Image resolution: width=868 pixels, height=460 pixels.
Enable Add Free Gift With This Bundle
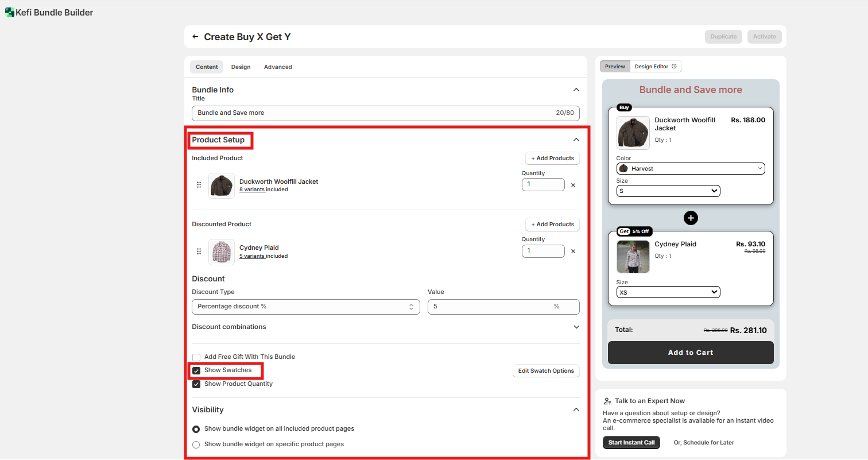[x=196, y=357]
